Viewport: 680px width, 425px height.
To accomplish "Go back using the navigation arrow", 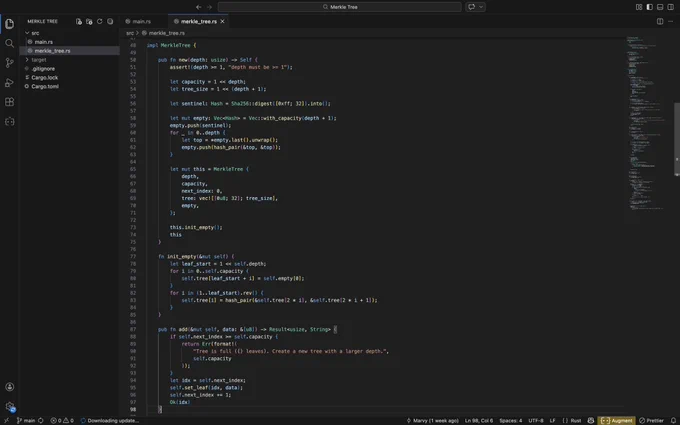I will click(199, 7).
